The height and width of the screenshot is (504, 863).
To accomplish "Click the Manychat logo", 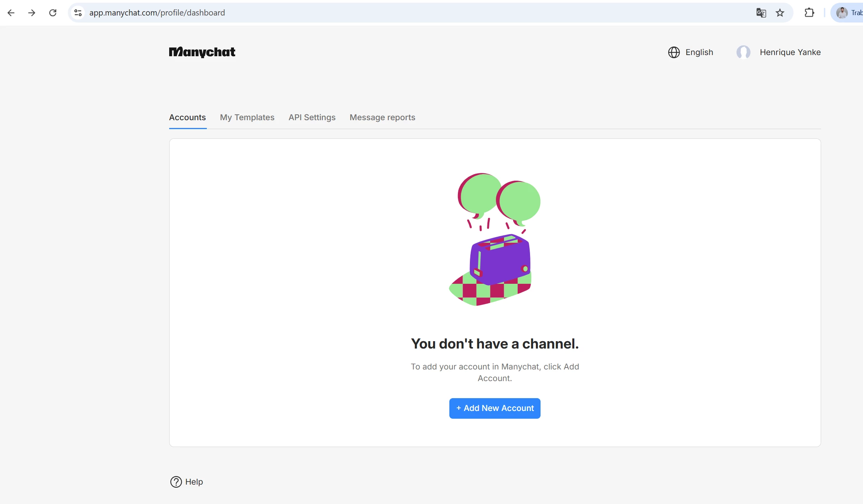I will click(202, 52).
